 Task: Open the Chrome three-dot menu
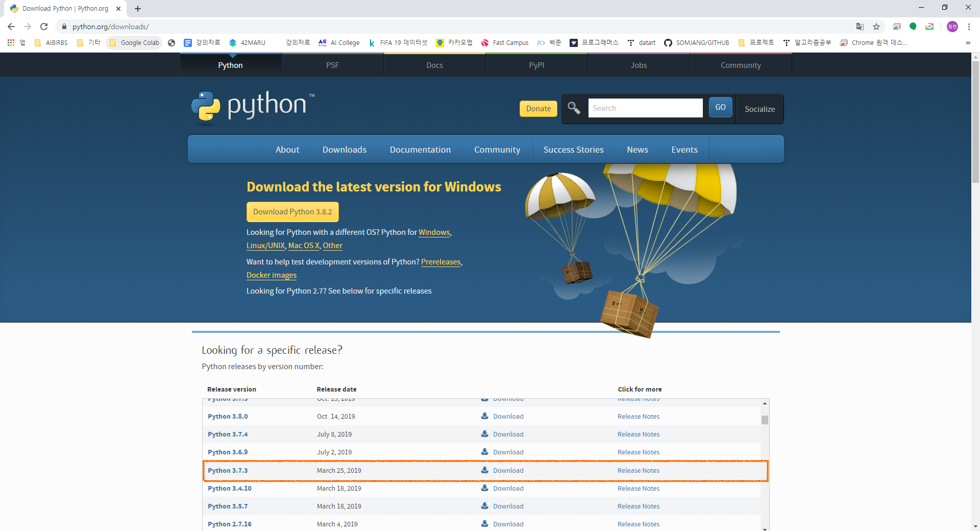click(x=969, y=27)
